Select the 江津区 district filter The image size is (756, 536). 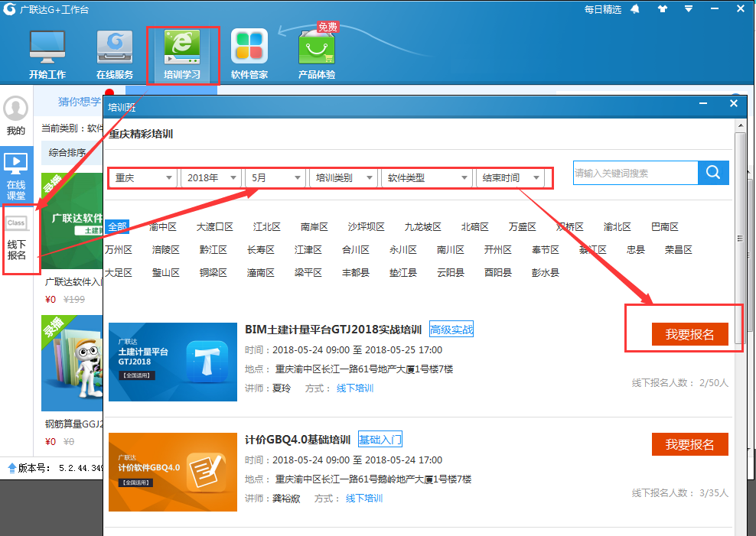click(308, 250)
